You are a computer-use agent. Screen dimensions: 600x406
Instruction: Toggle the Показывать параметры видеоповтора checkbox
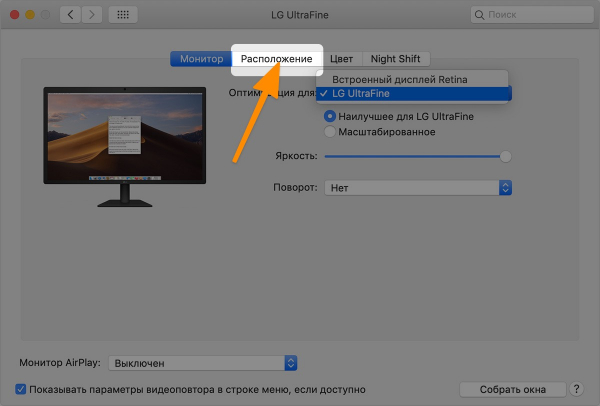pos(21,389)
